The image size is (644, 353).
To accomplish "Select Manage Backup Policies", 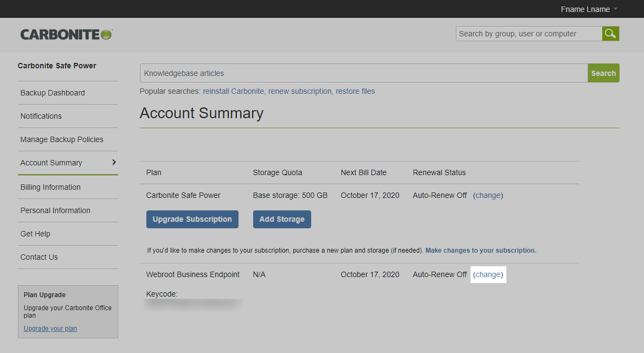I will pos(62,139).
